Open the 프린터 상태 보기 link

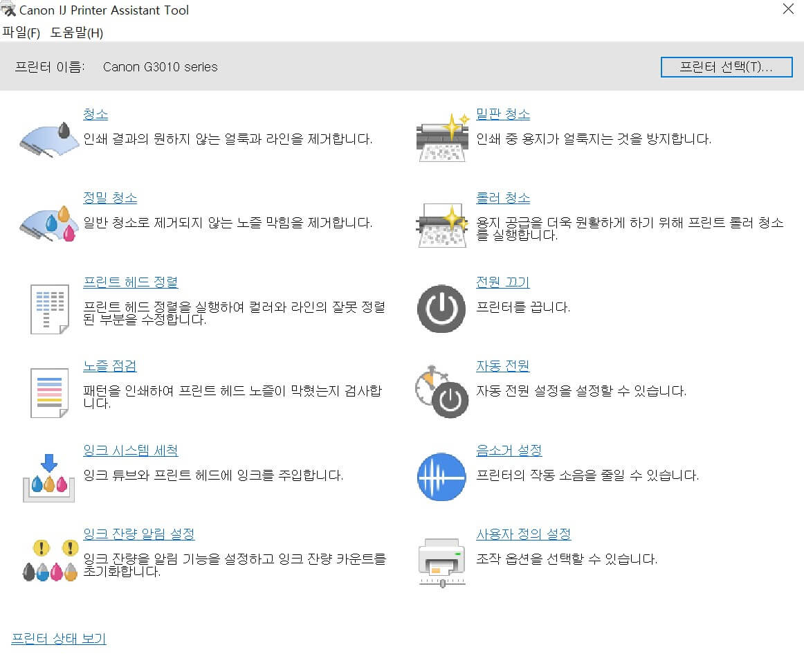pos(58,639)
